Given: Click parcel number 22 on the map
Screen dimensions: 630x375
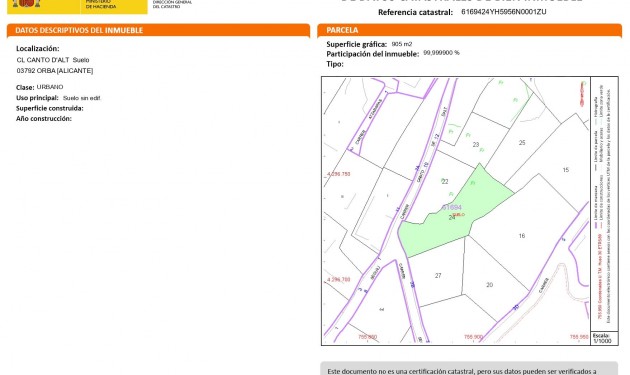Looking at the screenshot, I should click(445, 182).
